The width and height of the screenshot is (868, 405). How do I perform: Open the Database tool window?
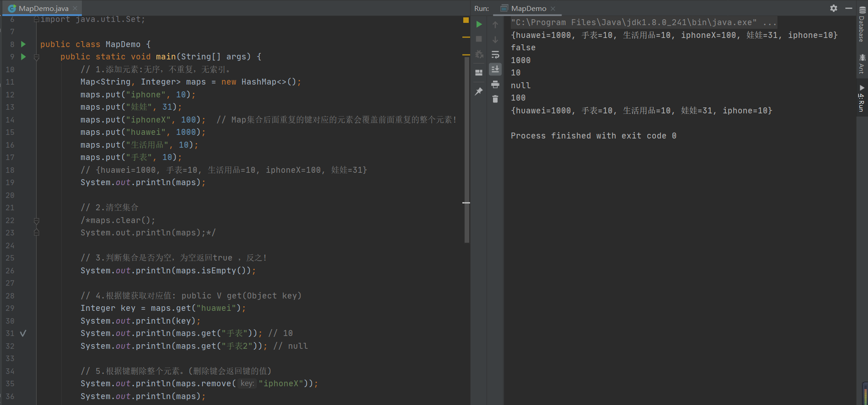click(x=862, y=25)
